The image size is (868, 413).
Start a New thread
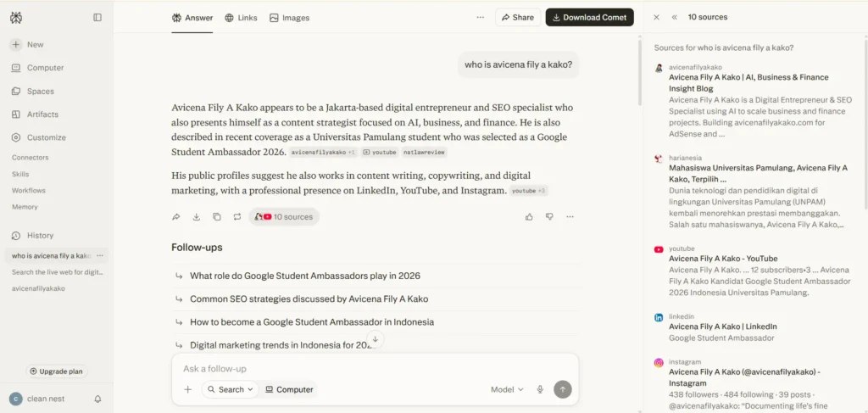(28, 44)
